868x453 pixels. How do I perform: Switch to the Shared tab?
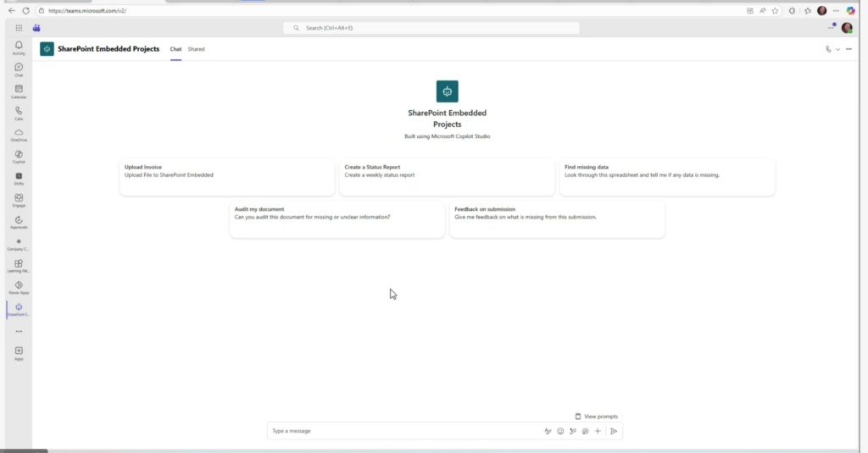(196, 49)
